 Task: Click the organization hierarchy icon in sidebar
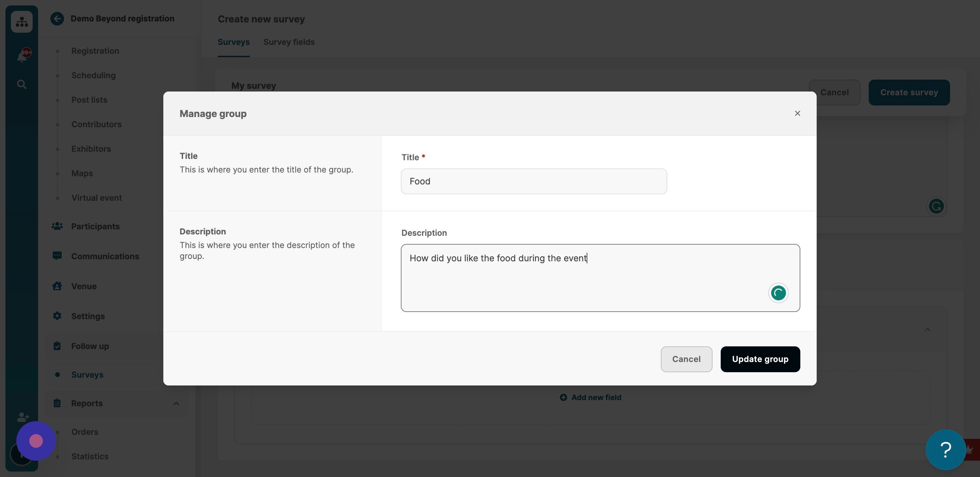pyautogui.click(x=22, y=22)
